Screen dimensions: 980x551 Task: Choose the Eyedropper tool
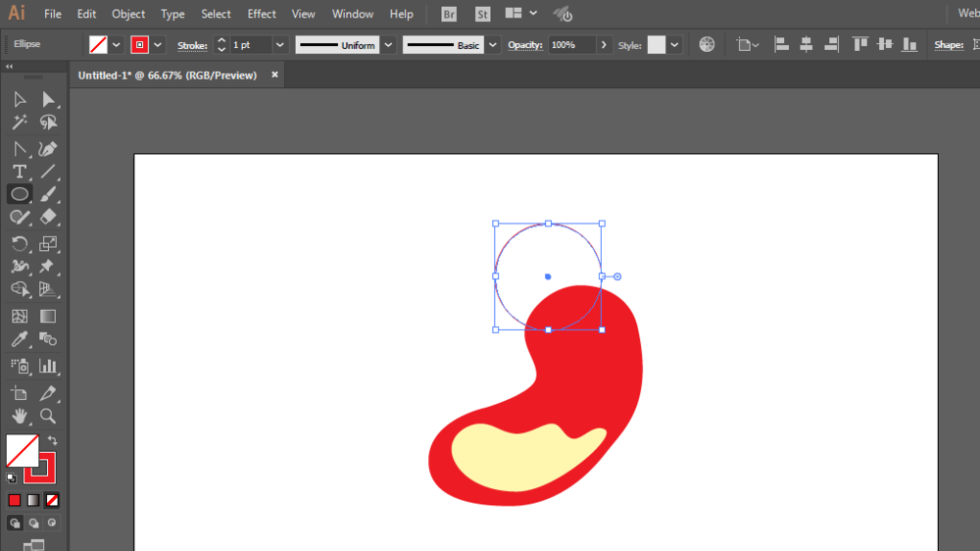[20, 340]
